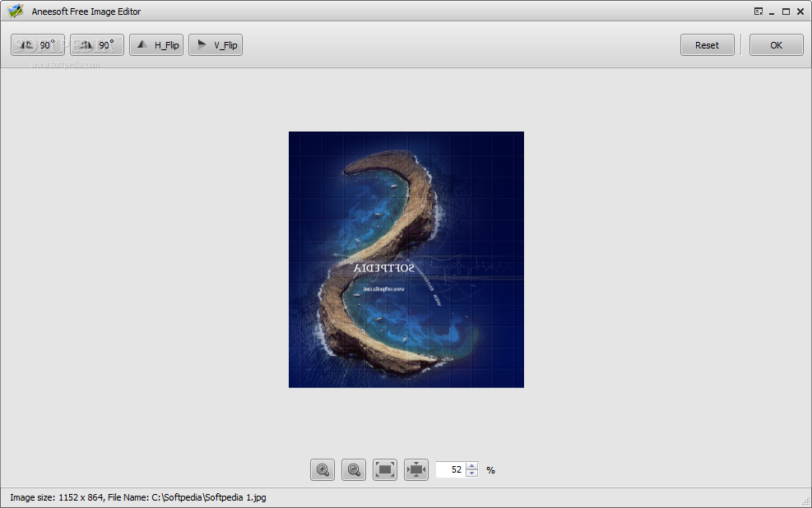Flip the image vertically with V_Flip
Viewport: 812px width, 508px height.
pos(216,45)
